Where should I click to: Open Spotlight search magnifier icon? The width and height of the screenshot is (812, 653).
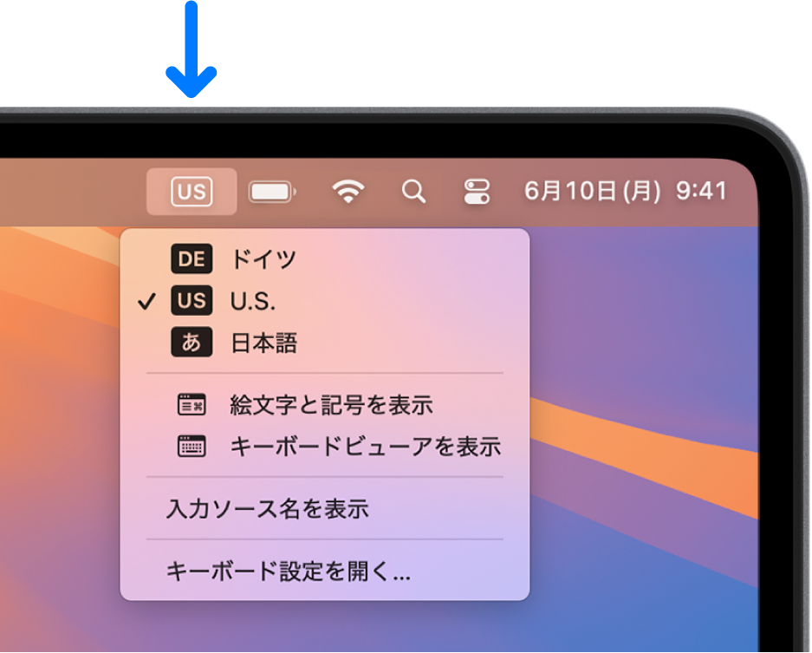click(413, 192)
